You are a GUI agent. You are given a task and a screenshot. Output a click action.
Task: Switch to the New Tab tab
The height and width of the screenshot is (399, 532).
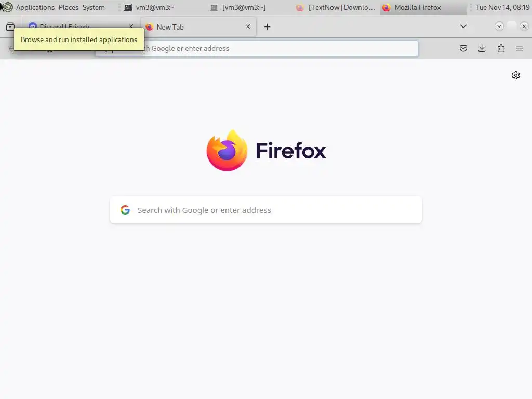[x=198, y=27]
